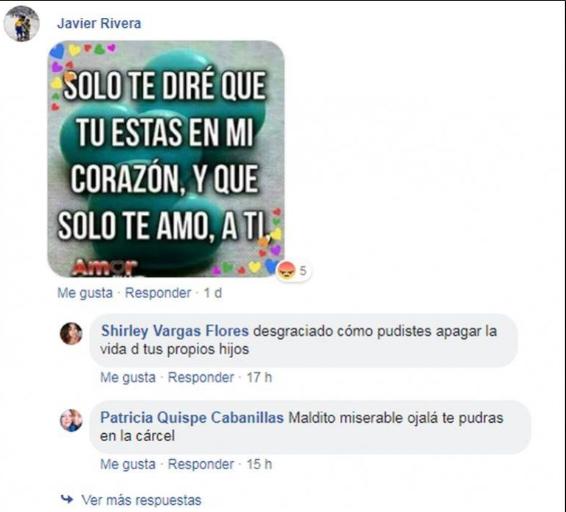Click Responder on Patricia's reply
This screenshot has width=566, height=512.
201,464
